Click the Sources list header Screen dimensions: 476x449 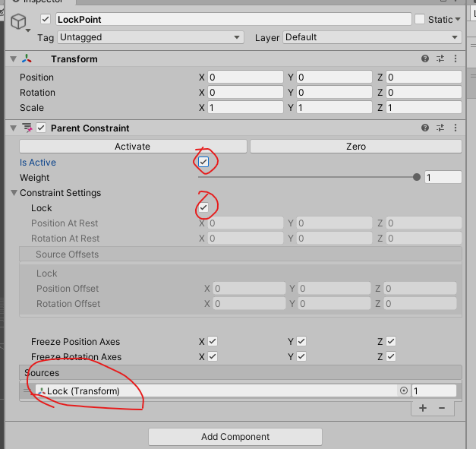(x=241, y=372)
